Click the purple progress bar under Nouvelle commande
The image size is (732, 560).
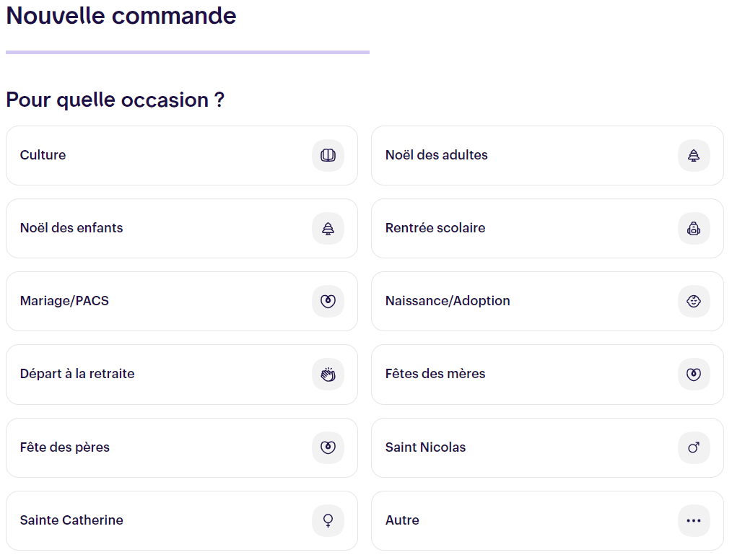coord(188,52)
